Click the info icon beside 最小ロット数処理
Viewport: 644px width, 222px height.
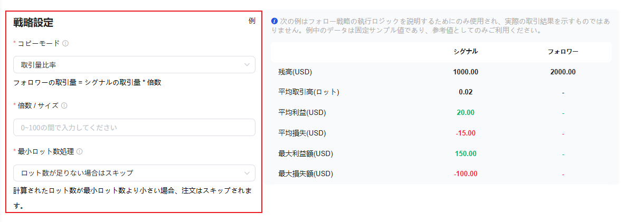79,151
